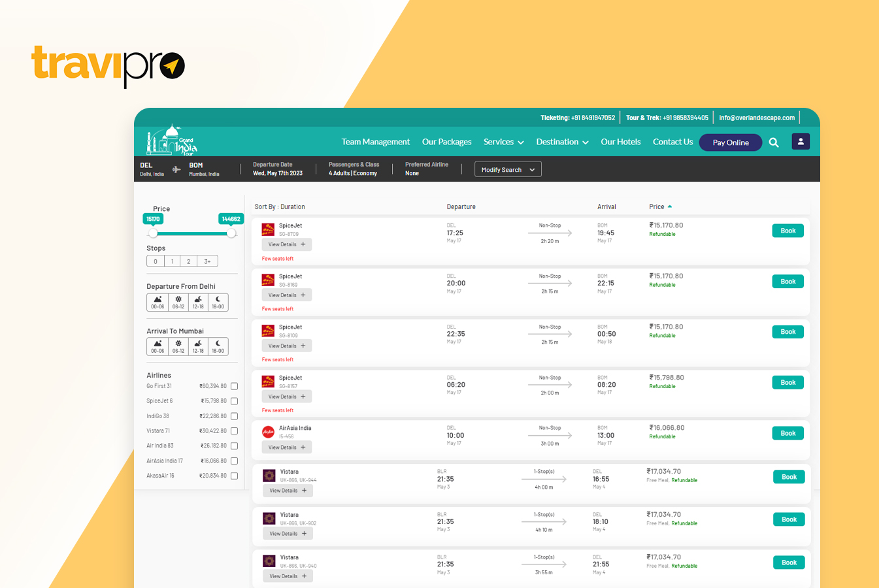The image size is (879, 588).
Task: Click SpiceJet logo on SG-8109 flight
Action: [268, 331]
